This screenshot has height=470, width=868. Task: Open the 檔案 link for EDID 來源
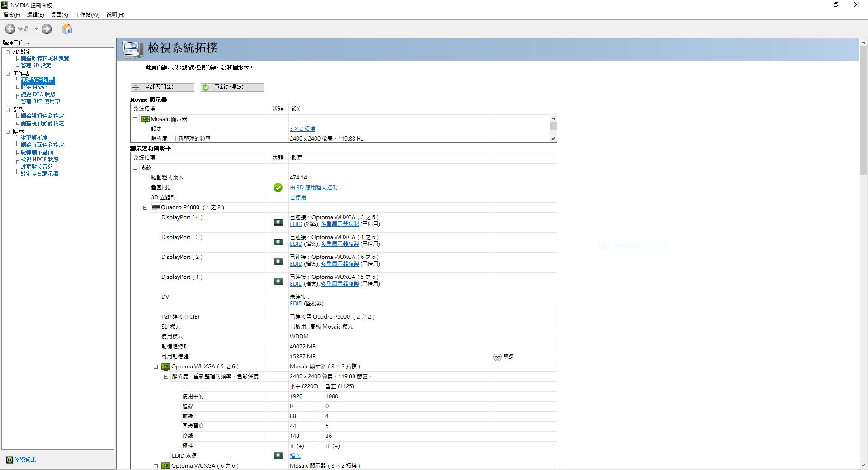pos(295,456)
